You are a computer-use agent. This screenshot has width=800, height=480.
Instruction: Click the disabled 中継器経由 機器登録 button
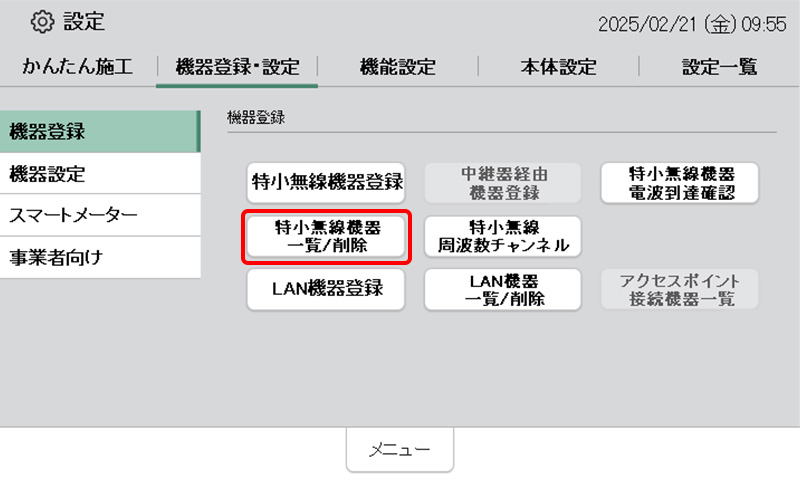coord(503,183)
